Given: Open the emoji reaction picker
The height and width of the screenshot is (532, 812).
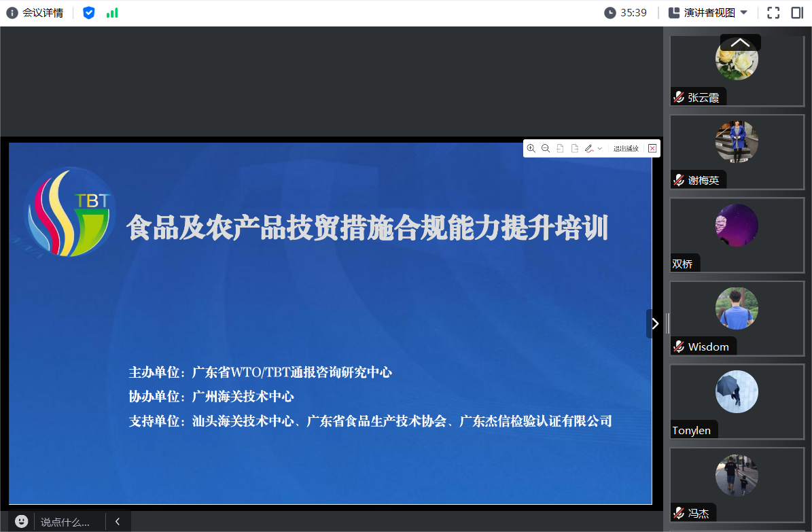Looking at the screenshot, I should (x=21, y=521).
